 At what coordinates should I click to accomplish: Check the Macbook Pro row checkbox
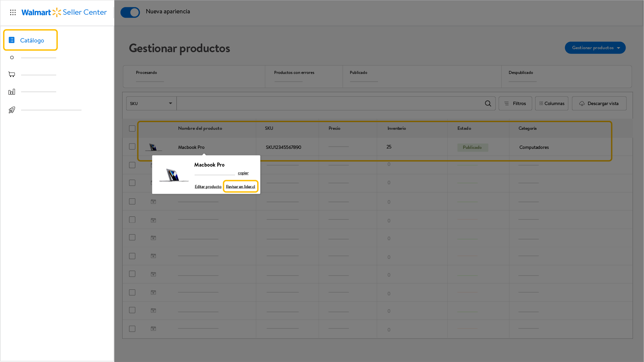(x=132, y=147)
